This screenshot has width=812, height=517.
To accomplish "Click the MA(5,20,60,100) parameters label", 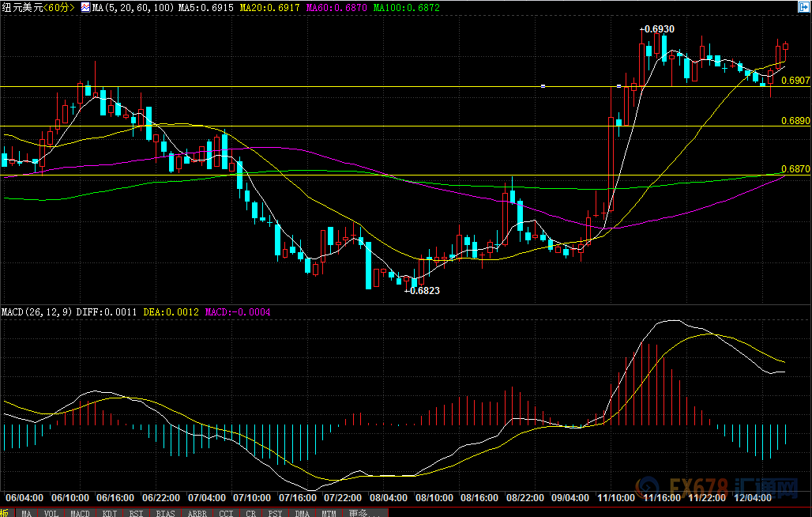I will tap(133, 8).
